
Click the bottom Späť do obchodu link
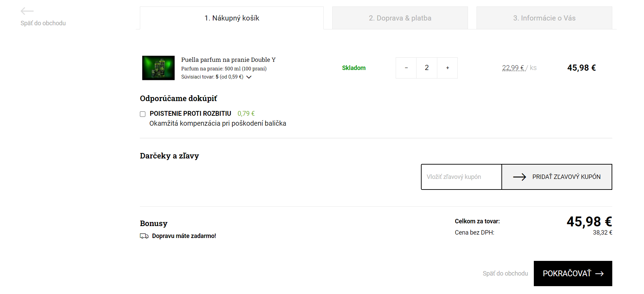[x=505, y=274]
